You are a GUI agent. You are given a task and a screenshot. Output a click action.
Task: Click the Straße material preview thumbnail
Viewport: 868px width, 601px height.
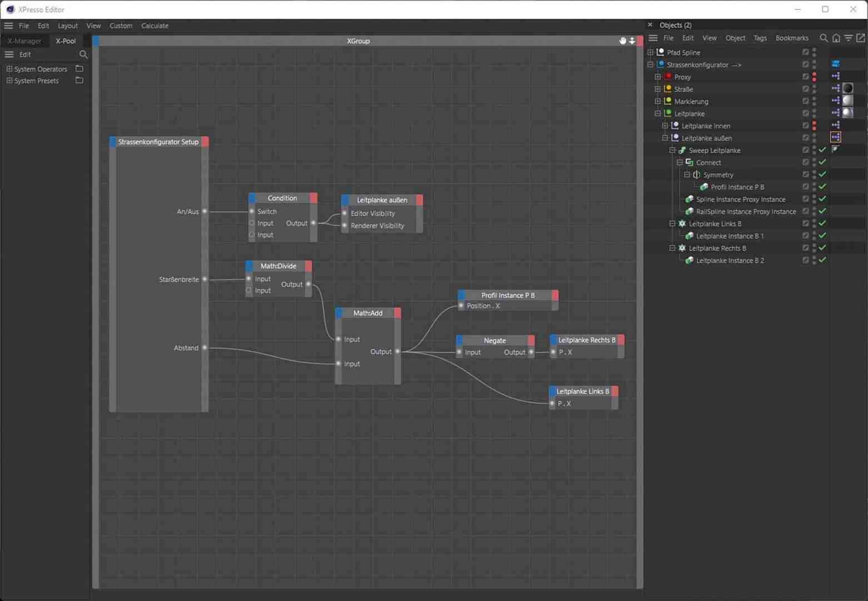(847, 88)
